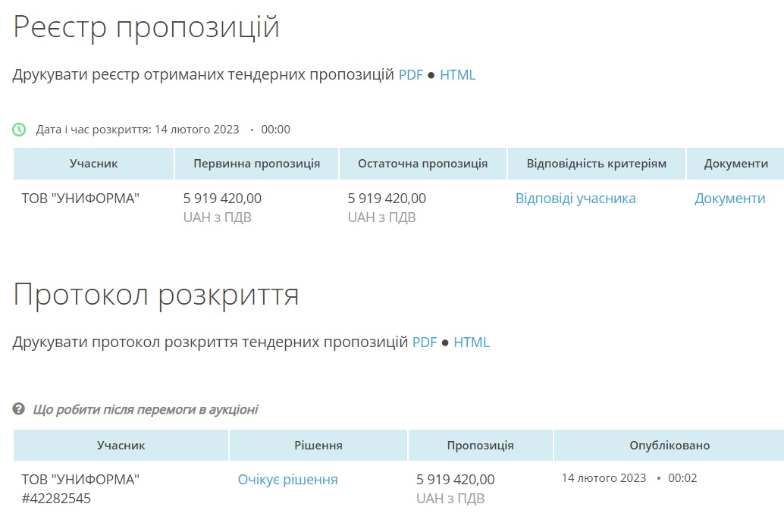This screenshot has height=532, width=784.
Task: Click 'Відповідність критеріям' column header
Action: 597,164
